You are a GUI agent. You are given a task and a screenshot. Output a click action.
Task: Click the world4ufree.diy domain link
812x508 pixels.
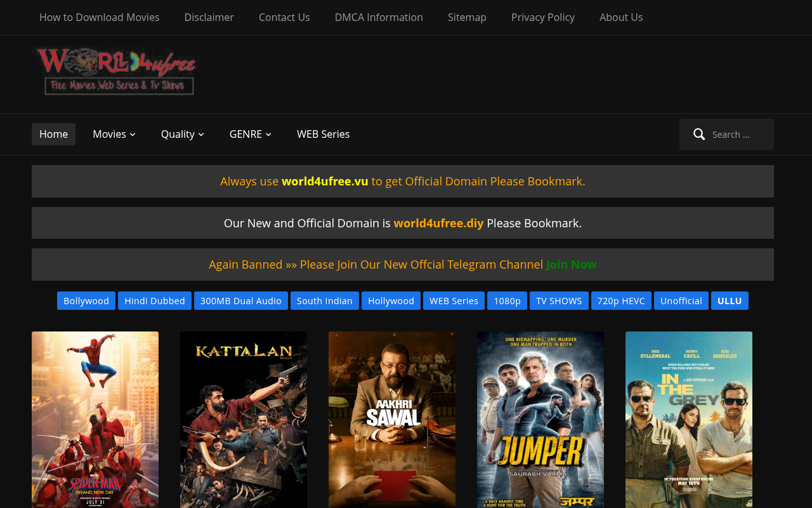point(438,223)
